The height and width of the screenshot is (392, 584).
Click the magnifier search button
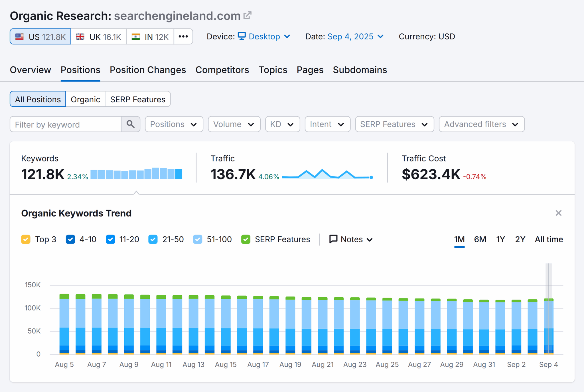pyautogui.click(x=131, y=124)
